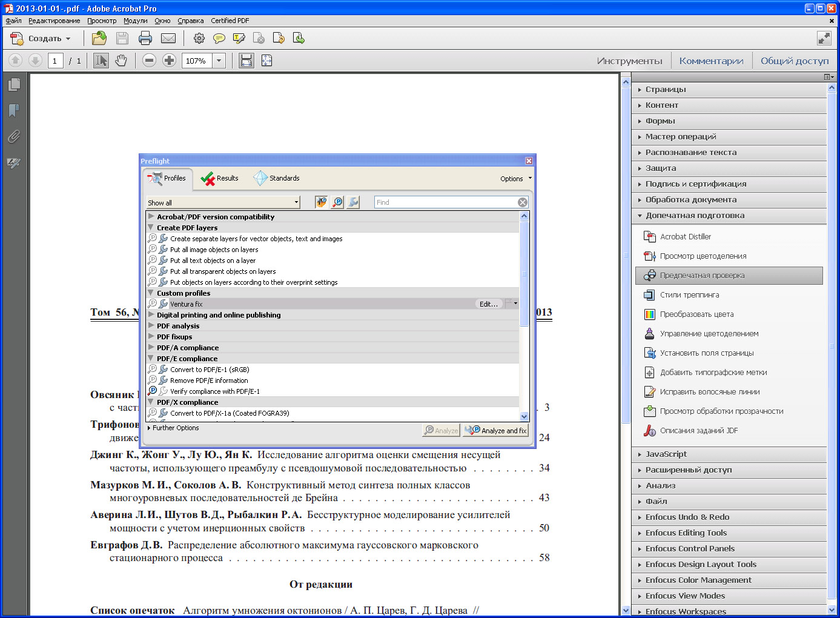Open the Файл menu
This screenshot has height=618, width=840.
pyautogui.click(x=13, y=21)
